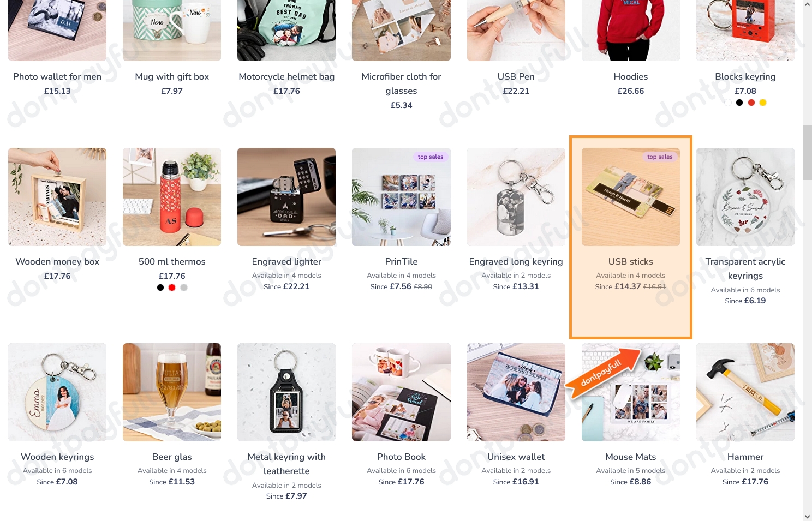The width and height of the screenshot is (812, 521).
Task: Click the PrinTile product title
Action: 401,262
